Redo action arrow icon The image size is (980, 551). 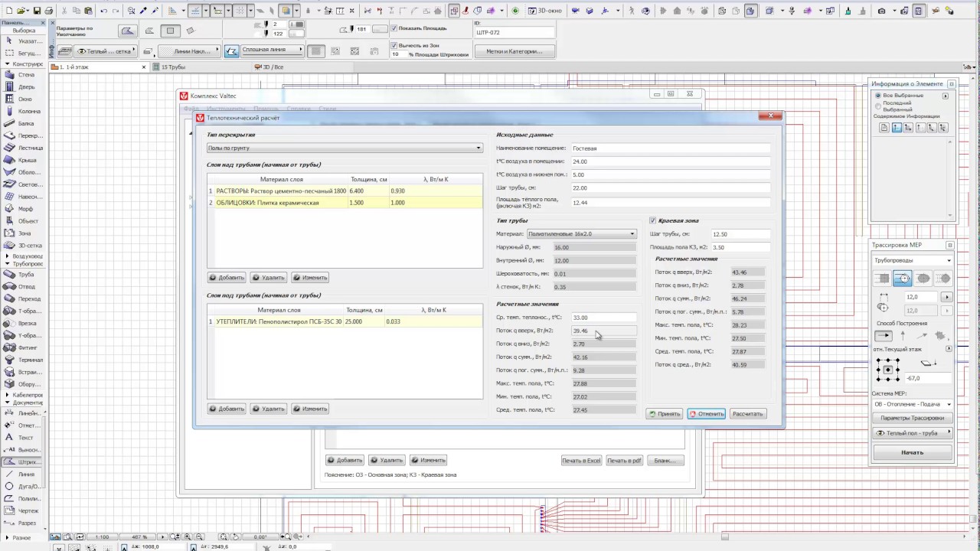coord(116,11)
